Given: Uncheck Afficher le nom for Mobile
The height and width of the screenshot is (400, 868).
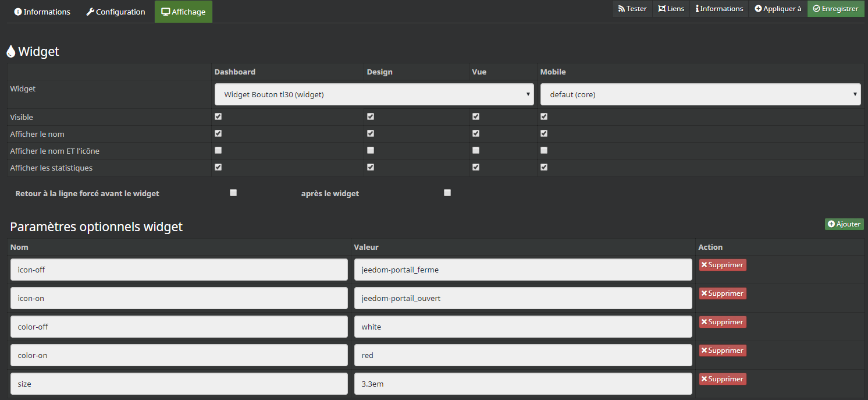Looking at the screenshot, I should pos(544,133).
